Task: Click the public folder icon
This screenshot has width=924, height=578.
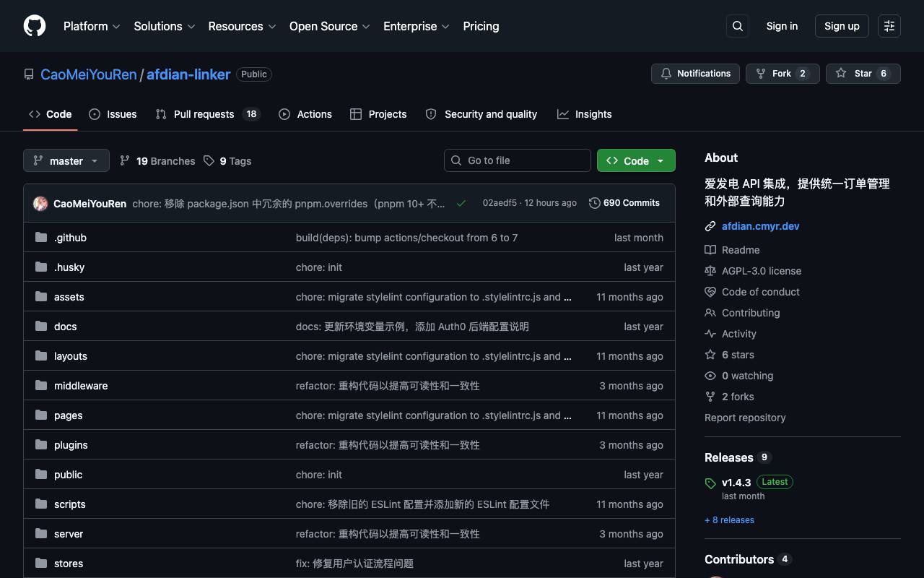Action: click(41, 475)
